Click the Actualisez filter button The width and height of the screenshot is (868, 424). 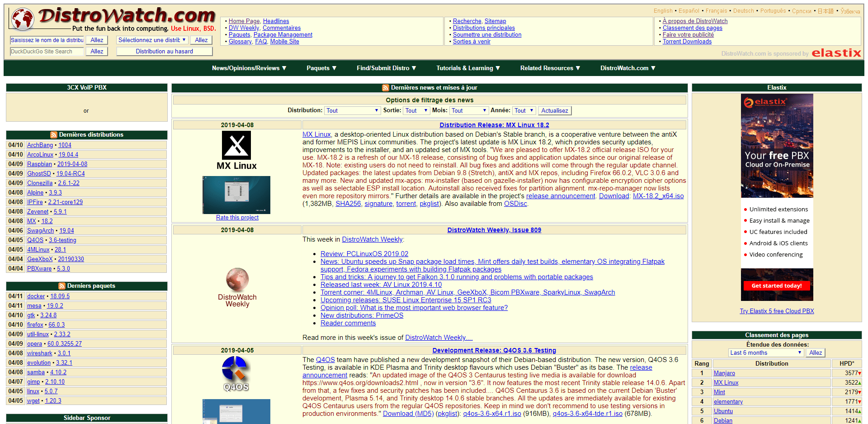point(555,110)
